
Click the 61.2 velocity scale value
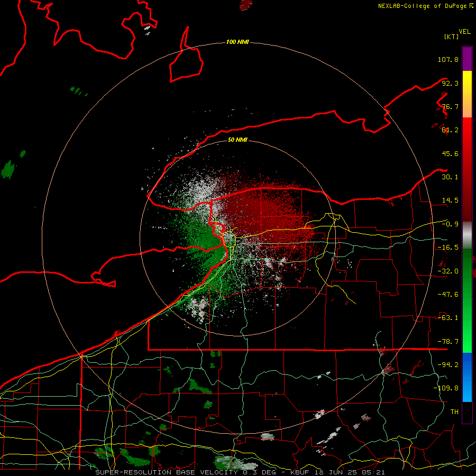tap(450, 130)
